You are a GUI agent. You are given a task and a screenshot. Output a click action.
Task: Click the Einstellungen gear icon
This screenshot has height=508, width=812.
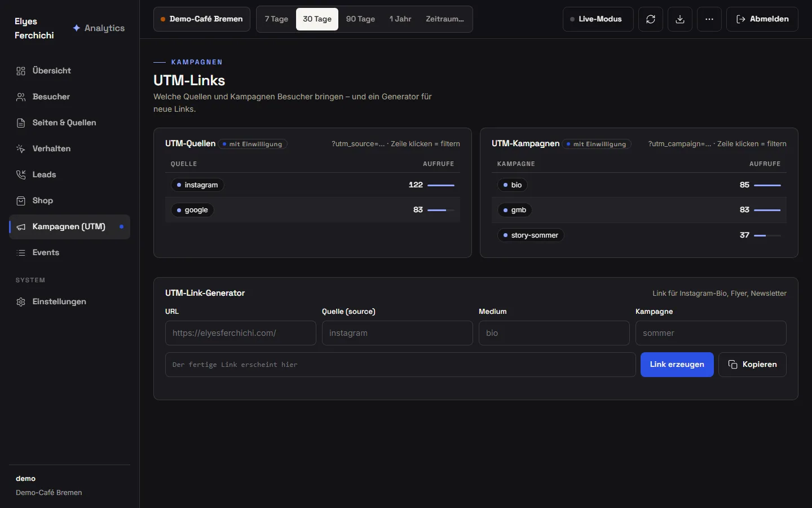pyautogui.click(x=21, y=302)
